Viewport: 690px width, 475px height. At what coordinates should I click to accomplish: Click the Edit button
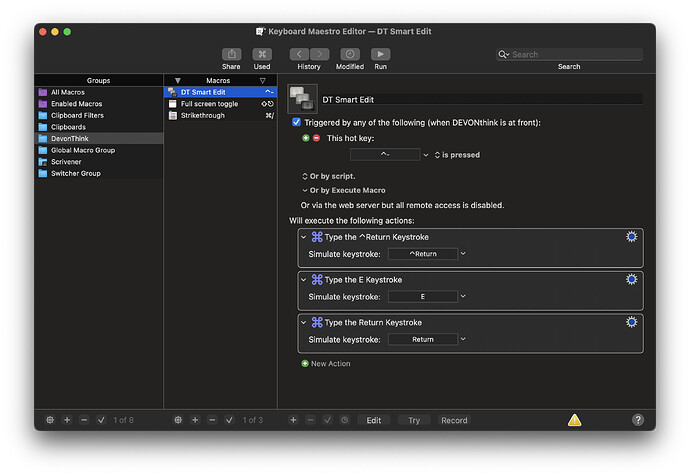coord(374,420)
